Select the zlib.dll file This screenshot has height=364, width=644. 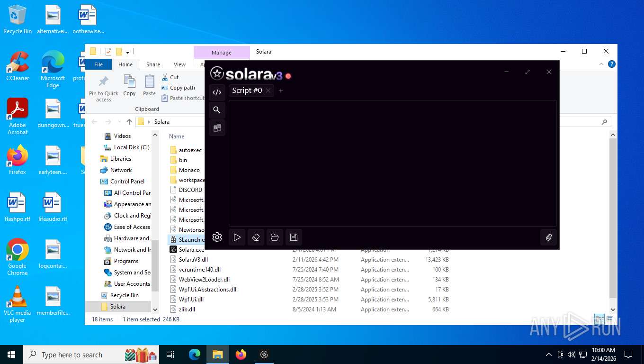coord(187,309)
